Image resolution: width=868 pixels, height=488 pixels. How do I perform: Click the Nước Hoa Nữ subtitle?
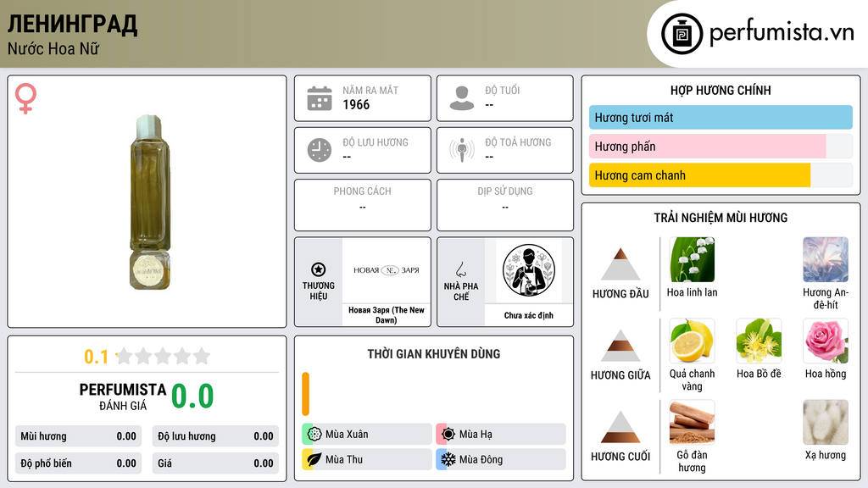(53, 48)
